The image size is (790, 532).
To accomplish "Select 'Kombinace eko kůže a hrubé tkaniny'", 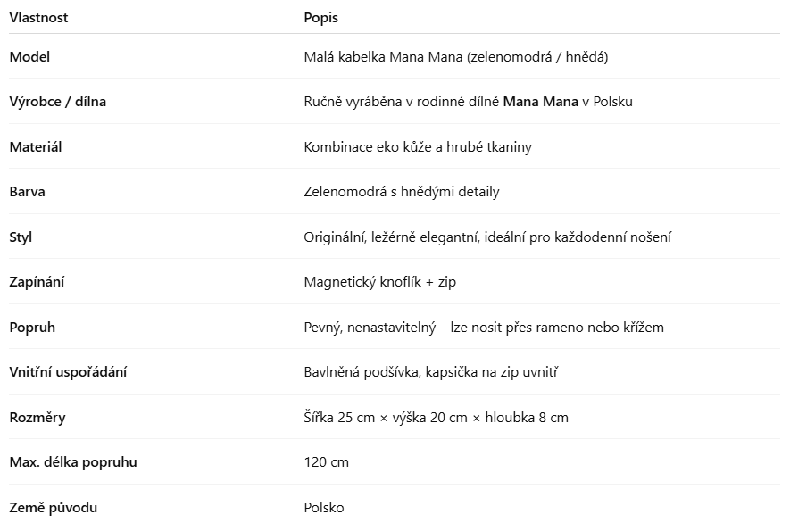I will click(x=417, y=147).
